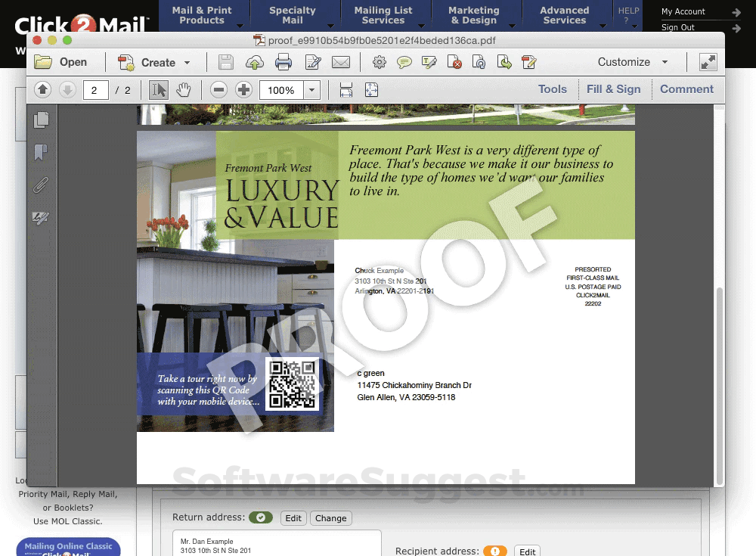756x556 pixels.
Task: Upload document to cloud storage
Action: tap(255, 62)
